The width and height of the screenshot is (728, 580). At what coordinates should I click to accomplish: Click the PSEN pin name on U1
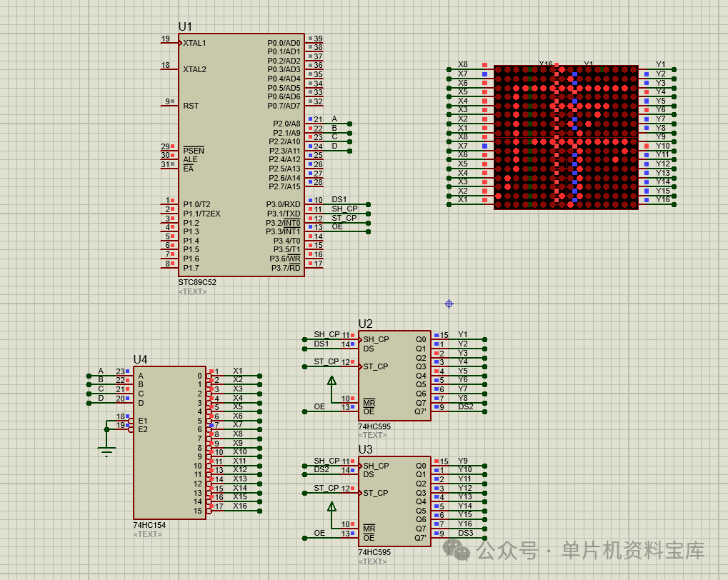(194, 151)
